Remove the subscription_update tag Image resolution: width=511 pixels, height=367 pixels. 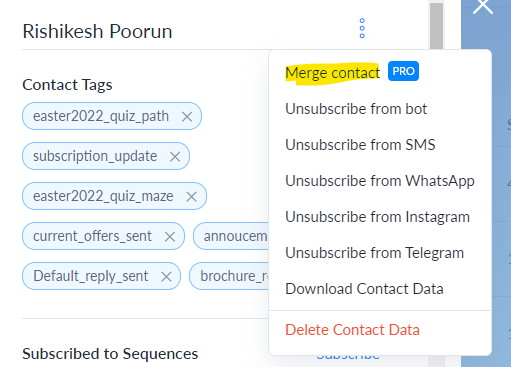click(x=175, y=156)
